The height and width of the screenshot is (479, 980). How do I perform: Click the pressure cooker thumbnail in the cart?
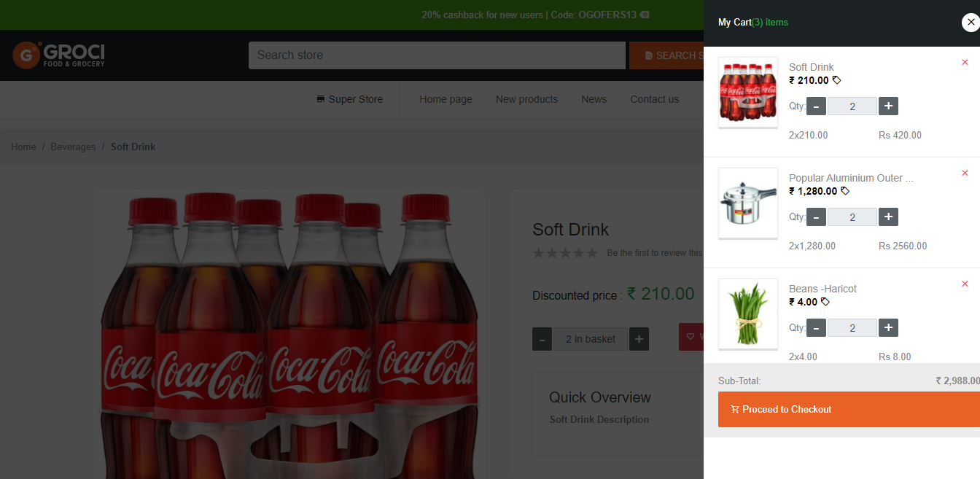747,203
